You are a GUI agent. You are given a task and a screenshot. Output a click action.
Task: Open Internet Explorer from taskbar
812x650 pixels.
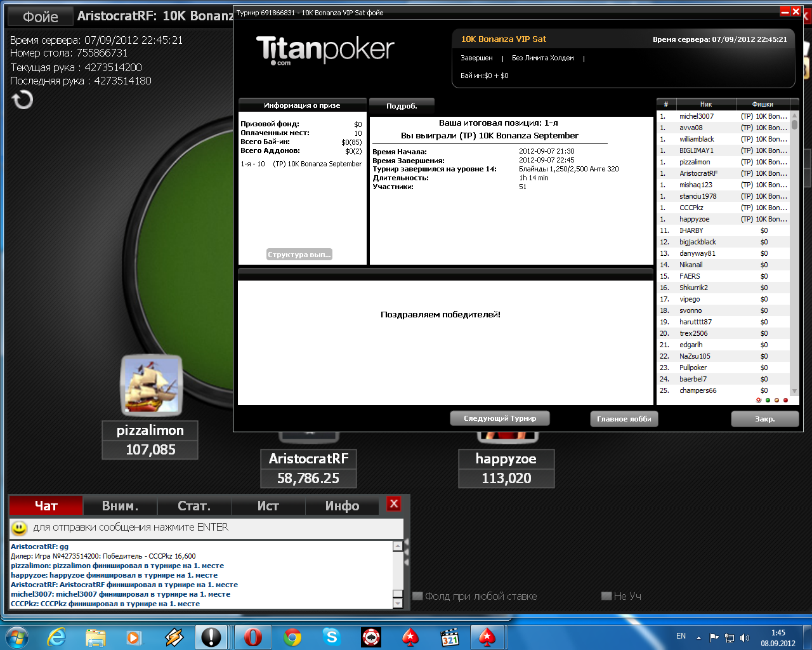tap(57, 637)
